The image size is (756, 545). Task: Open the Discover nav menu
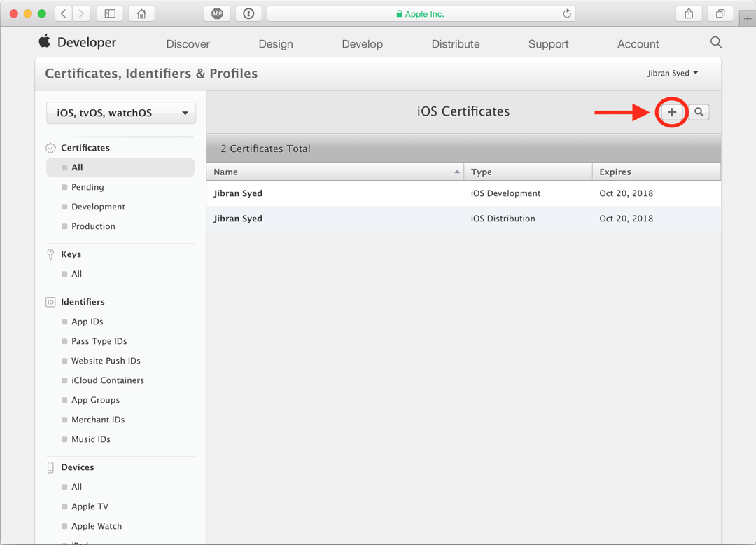click(x=188, y=44)
